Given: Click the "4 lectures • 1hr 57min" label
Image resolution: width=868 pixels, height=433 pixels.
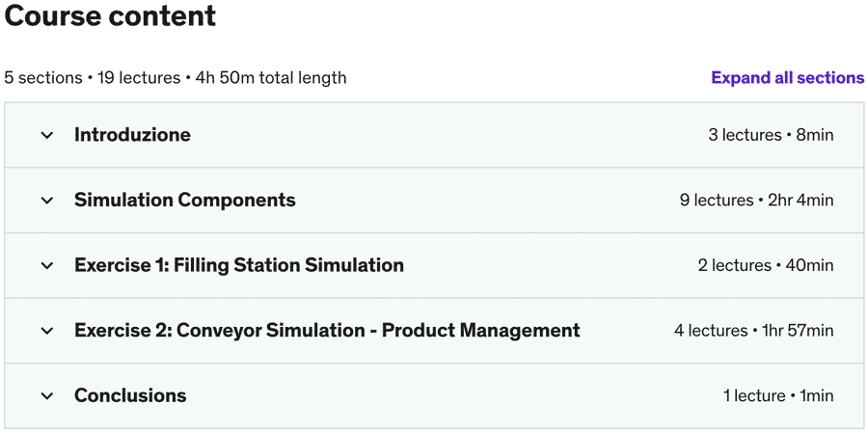Looking at the screenshot, I should pos(753,331).
